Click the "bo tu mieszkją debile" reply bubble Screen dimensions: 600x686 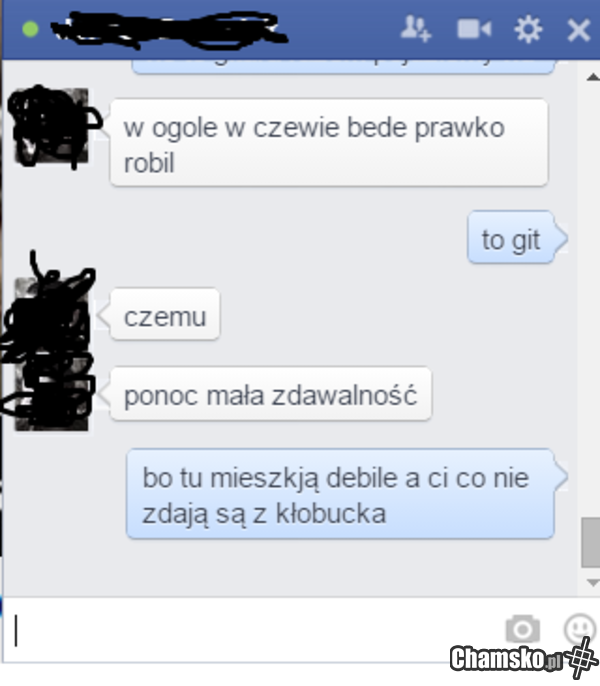click(x=340, y=494)
